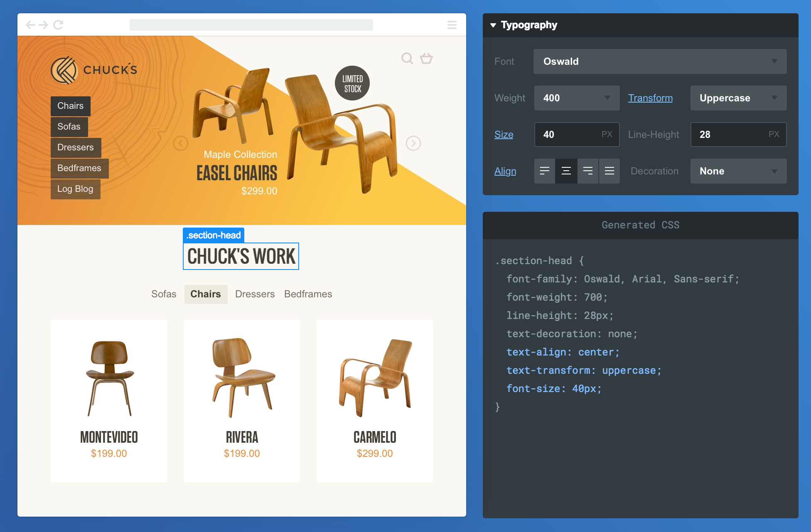The image size is (811, 532).
Task: Click the browser forward arrow
Action: coord(44,25)
